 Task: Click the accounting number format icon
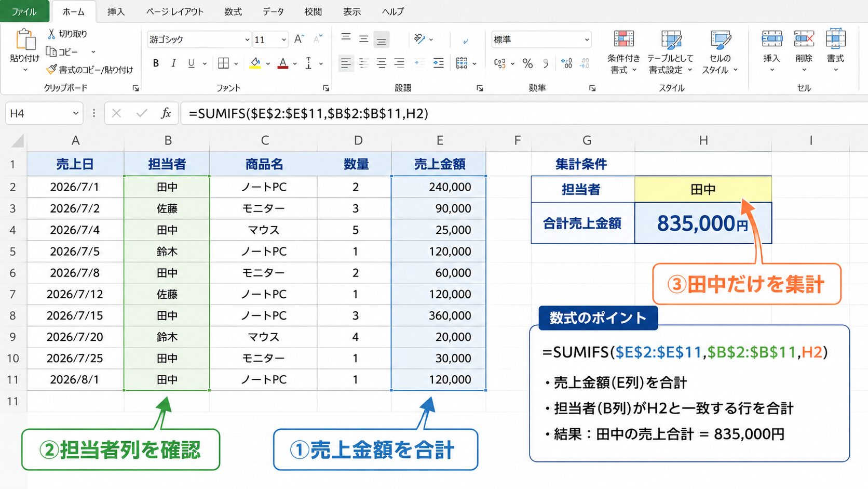[499, 63]
